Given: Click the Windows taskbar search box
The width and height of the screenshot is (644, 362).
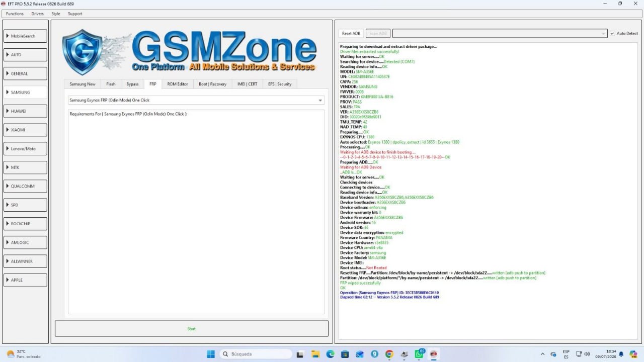Looking at the screenshot, I should [257, 354].
